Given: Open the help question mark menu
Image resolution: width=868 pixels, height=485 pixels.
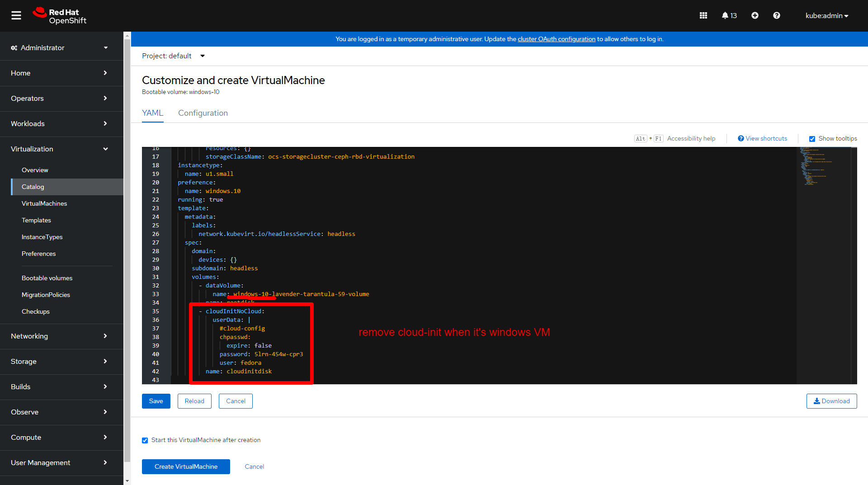Looking at the screenshot, I should 777,15.
